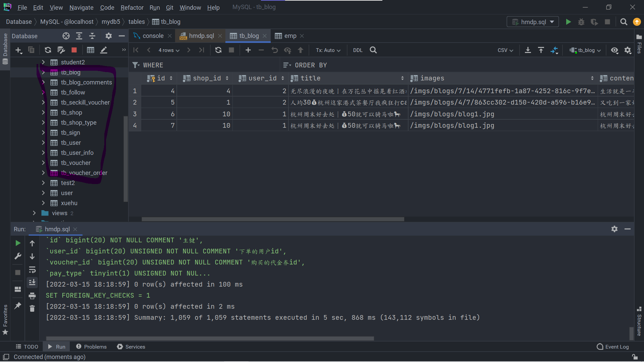Toggle the eye View options icon
644x362 pixels.
click(614, 50)
